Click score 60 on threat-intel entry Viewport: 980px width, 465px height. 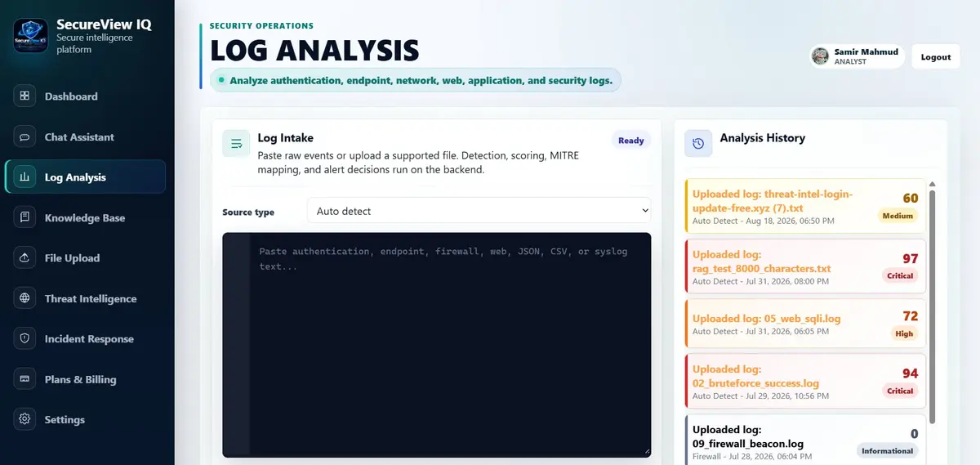911,198
